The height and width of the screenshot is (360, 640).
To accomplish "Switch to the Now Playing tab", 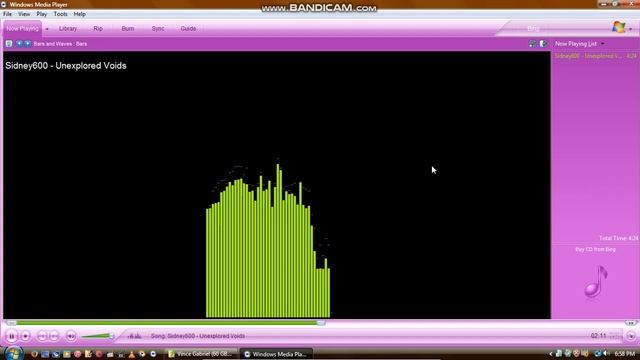I will tap(22, 29).
